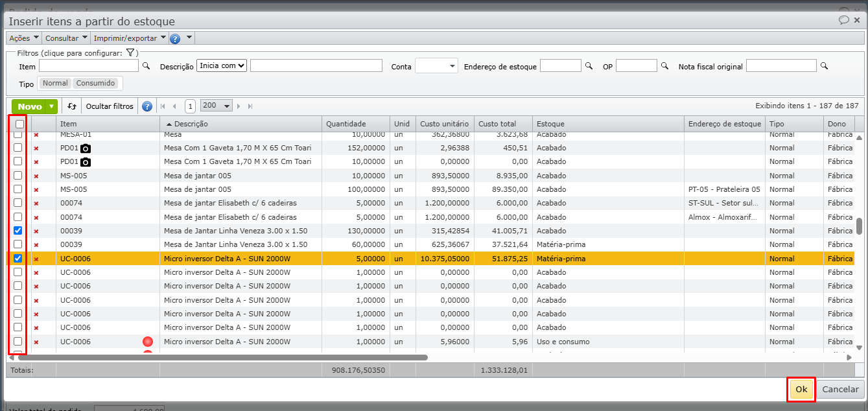
Task: Click the Descrição filter text field
Action: (x=316, y=65)
